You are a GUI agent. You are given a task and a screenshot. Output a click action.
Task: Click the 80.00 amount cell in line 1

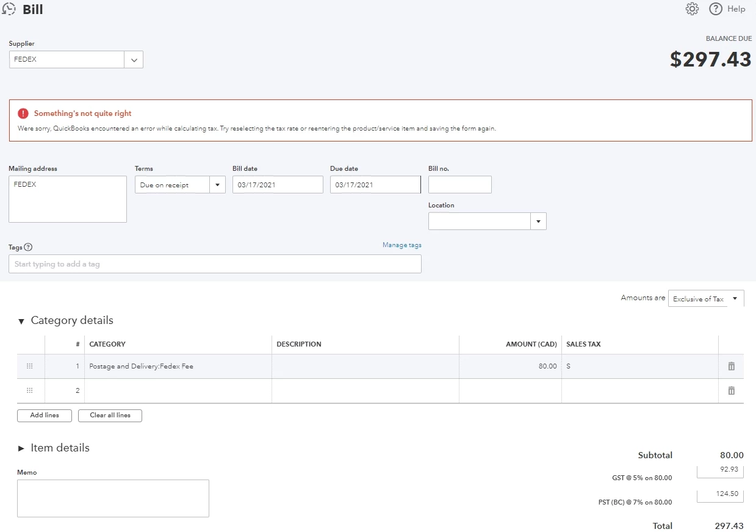[511, 367]
